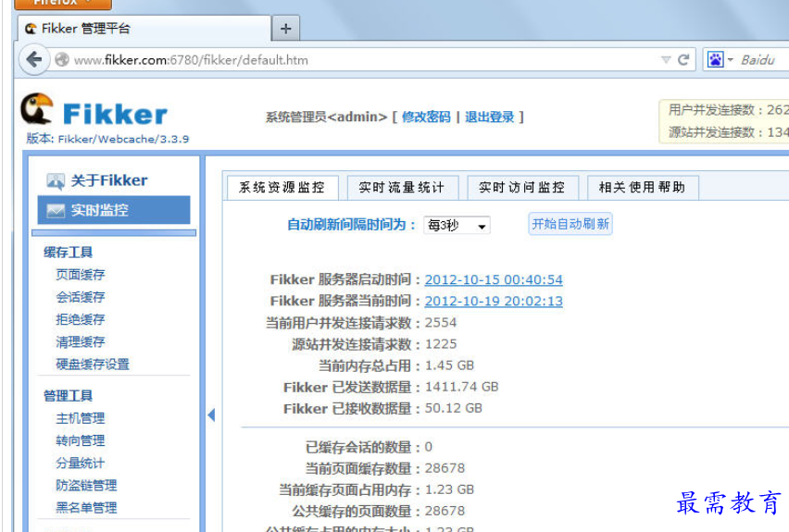Image resolution: width=789 pixels, height=532 pixels.
Task: Open the search engine selector arrow
Action: (x=730, y=59)
